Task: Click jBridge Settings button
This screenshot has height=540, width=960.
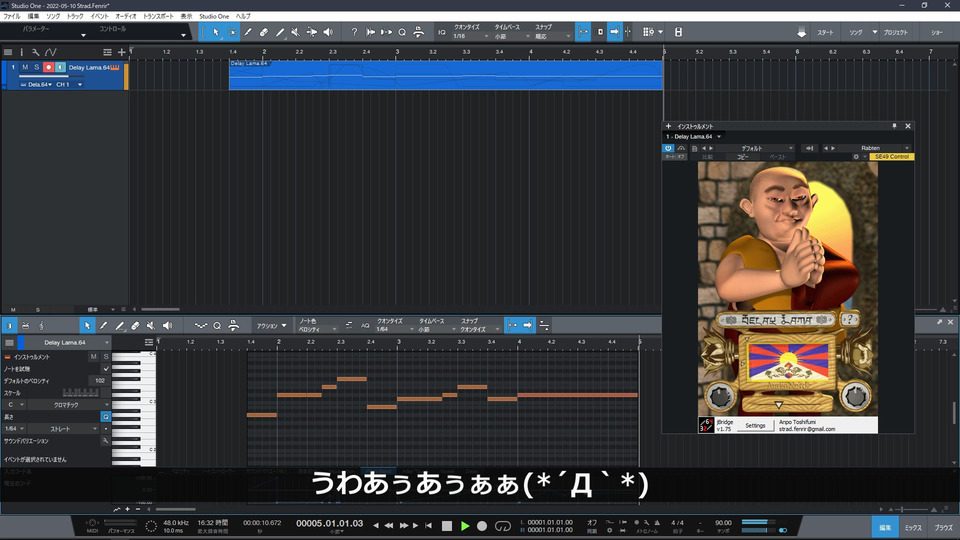Action: point(755,426)
